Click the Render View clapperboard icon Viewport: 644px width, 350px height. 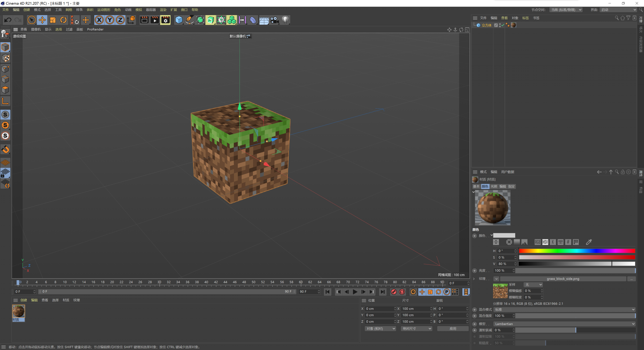144,20
